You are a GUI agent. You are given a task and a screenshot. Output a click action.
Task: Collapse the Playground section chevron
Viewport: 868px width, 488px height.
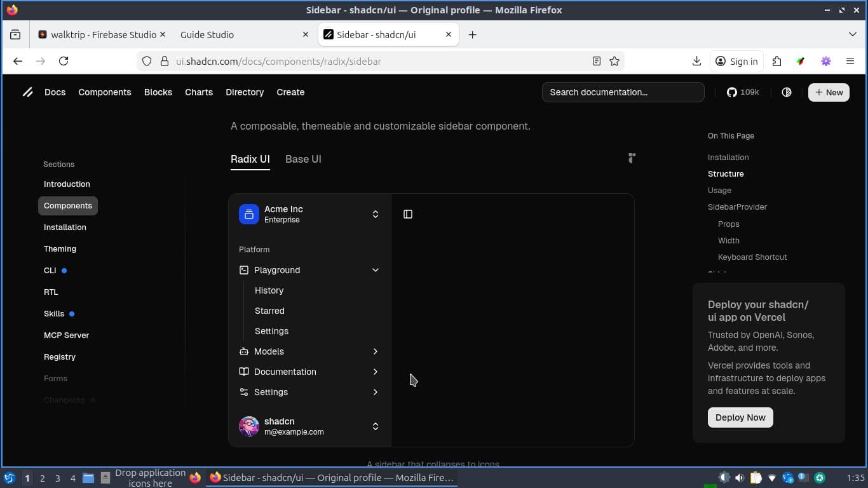pos(376,270)
